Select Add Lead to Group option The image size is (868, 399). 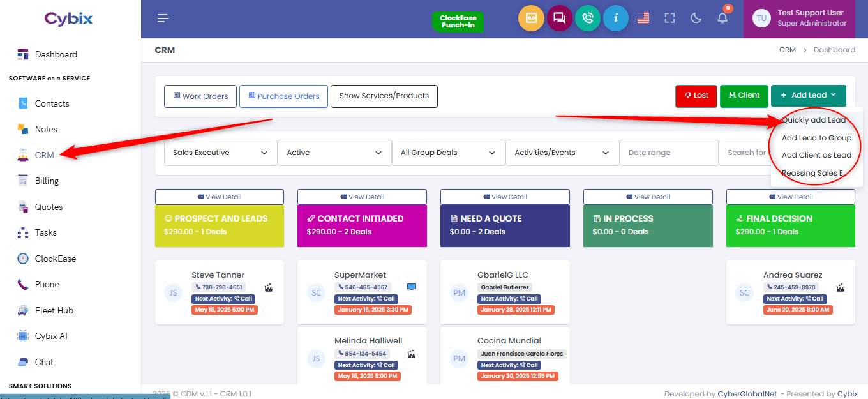[x=816, y=138]
